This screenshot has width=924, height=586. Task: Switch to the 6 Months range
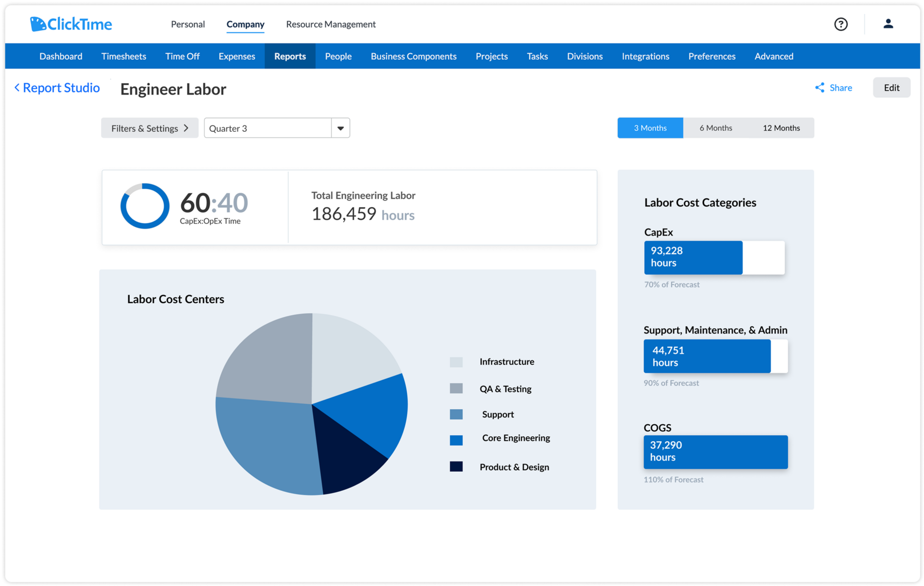point(715,128)
